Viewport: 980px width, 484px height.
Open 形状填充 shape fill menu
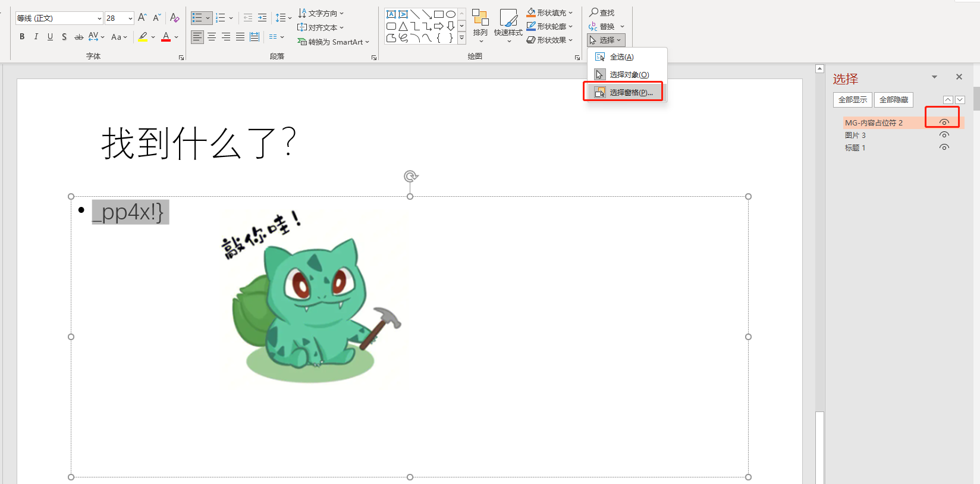point(550,12)
